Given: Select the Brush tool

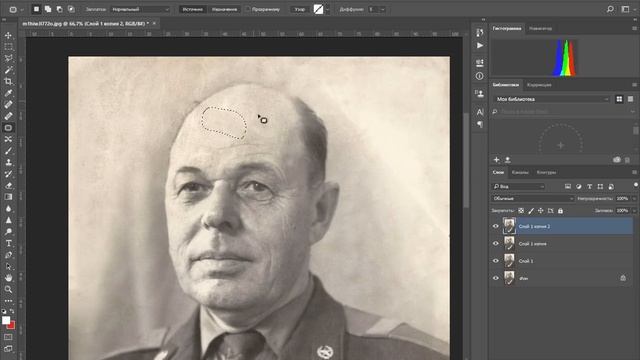Looking at the screenshot, I should 8,151.
